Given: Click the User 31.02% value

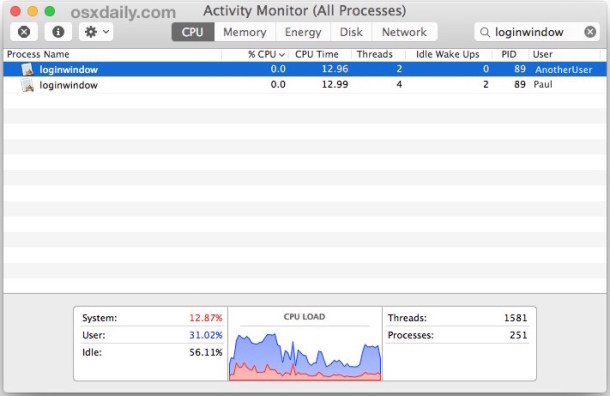Looking at the screenshot, I should tap(206, 335).
